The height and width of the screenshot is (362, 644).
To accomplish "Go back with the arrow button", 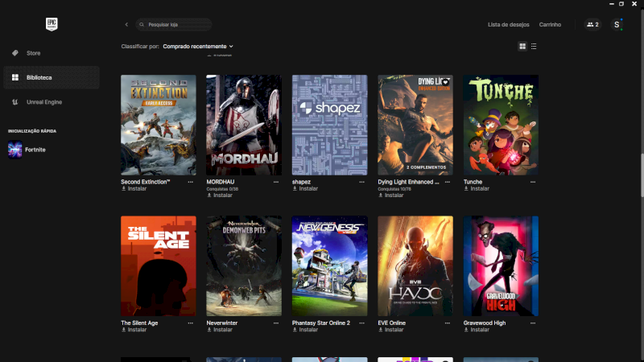I will pos(126,25).
